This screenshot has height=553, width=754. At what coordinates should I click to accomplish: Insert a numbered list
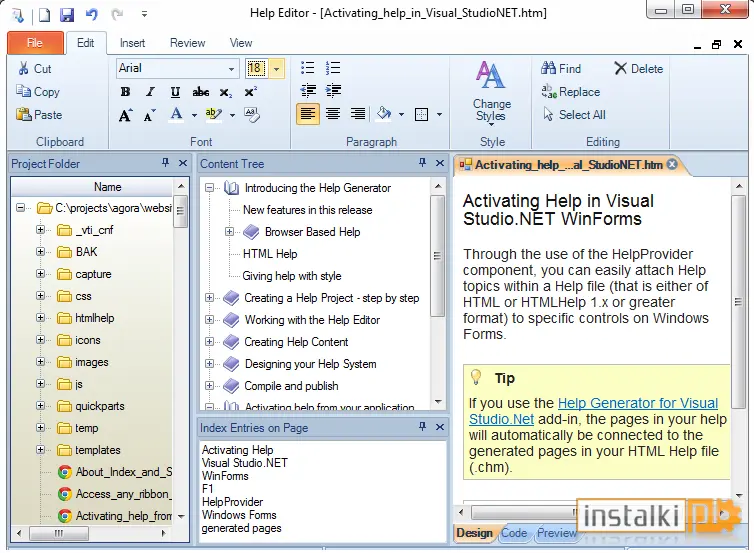tap(333, 68)
